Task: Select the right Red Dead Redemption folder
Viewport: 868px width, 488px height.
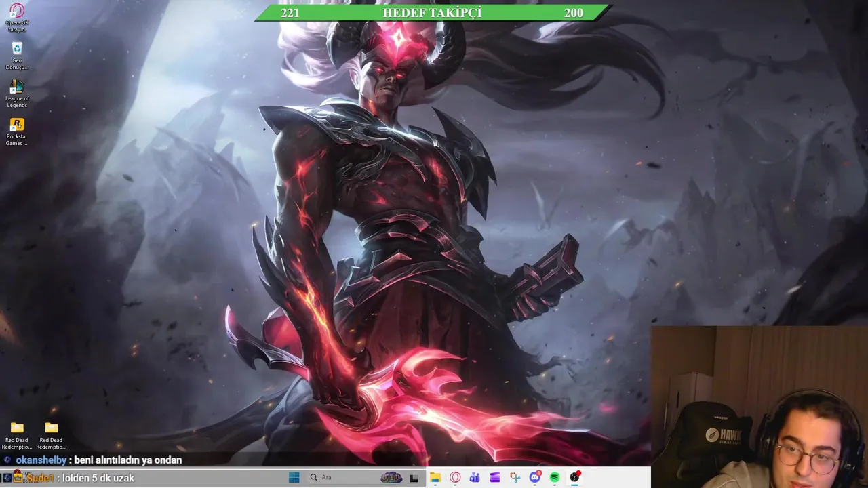Action: coord(51,435)
